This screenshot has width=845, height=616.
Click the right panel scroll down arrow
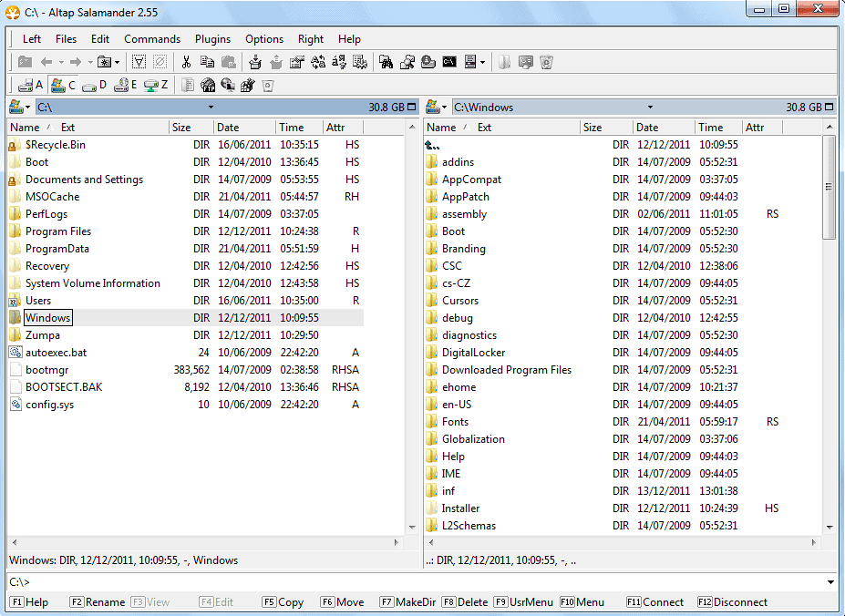click(x=830, y=527)
